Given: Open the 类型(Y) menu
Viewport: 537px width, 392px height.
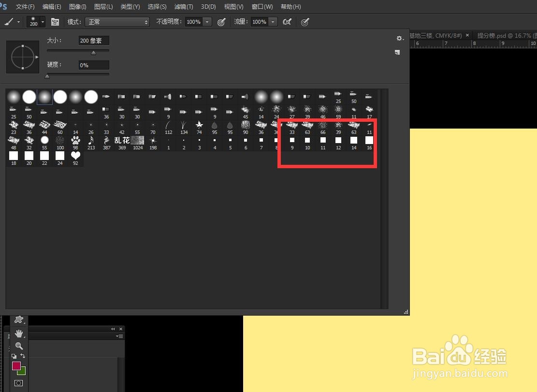Looking at the screenshot, I should [130, 6].
